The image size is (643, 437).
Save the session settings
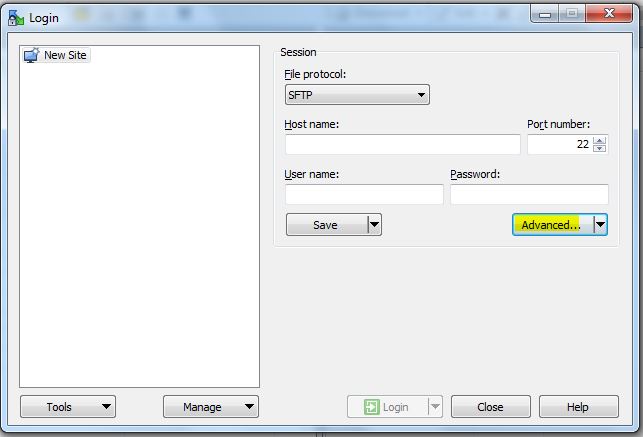[x=327, y=225]
